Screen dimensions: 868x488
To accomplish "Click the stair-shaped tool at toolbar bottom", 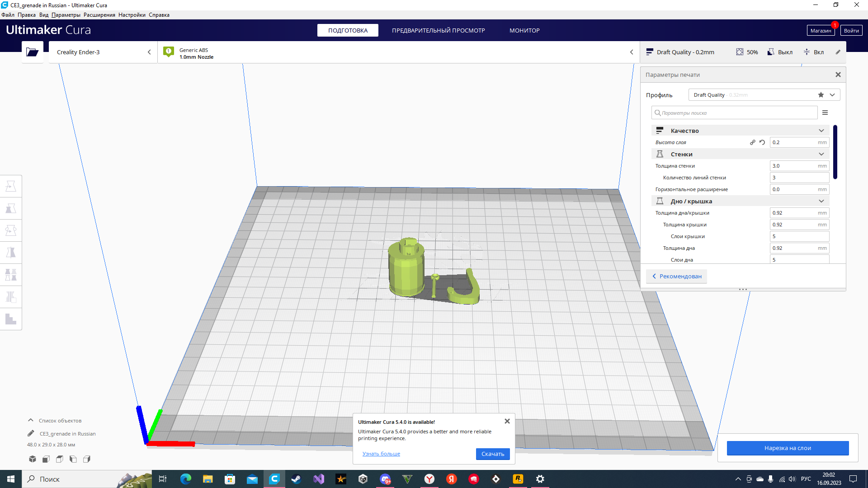I will click(x=11, y=319).
